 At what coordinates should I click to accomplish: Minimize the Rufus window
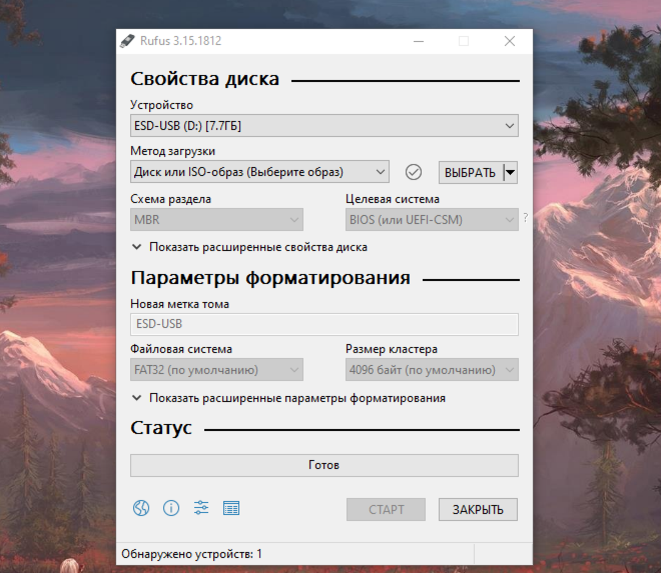(x=419, y=41)
